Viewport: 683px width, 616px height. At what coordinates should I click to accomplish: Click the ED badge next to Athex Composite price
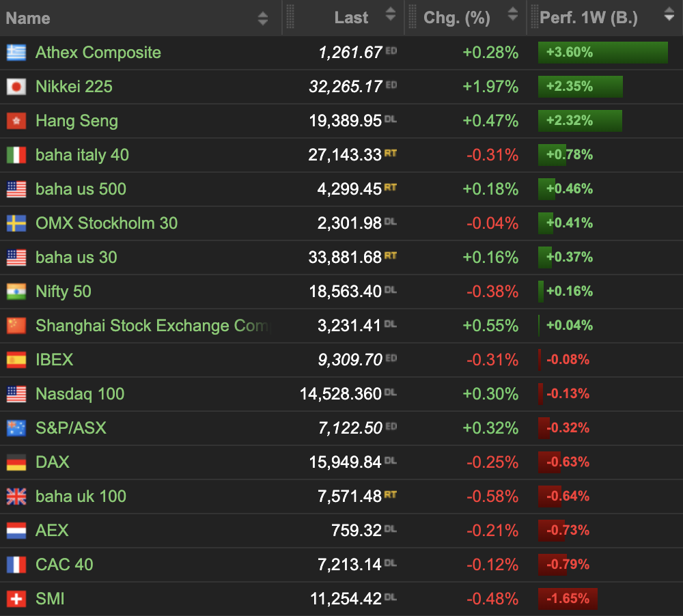tap(391, 51)
